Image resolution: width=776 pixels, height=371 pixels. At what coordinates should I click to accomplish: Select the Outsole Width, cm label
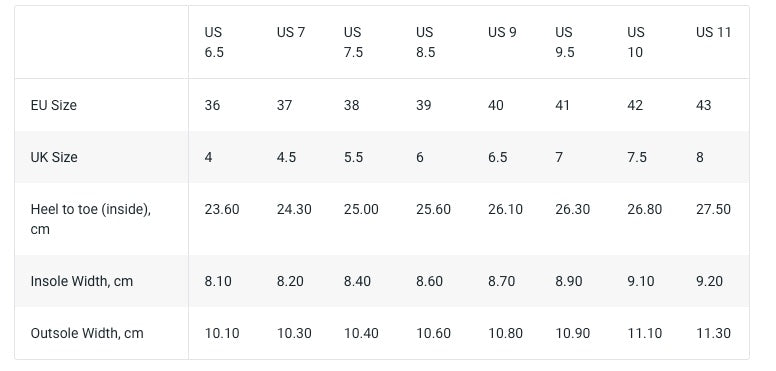click(87, 333)
